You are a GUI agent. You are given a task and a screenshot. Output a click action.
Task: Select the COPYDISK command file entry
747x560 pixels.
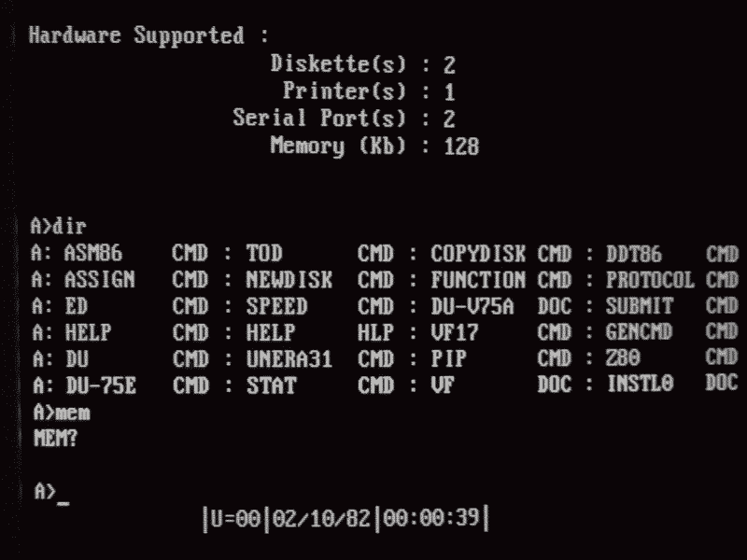pos(478,254)
